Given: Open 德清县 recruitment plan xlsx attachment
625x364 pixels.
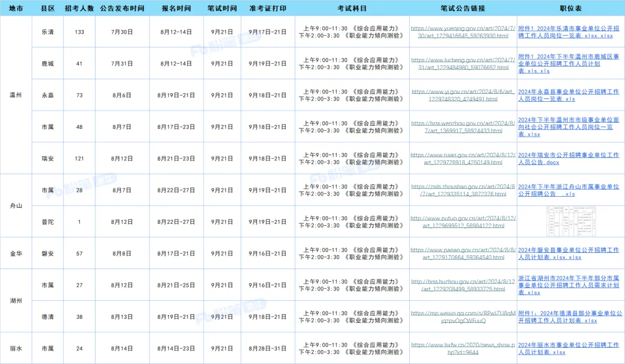Looking at the screenshot, I should (x=570, y=317).
